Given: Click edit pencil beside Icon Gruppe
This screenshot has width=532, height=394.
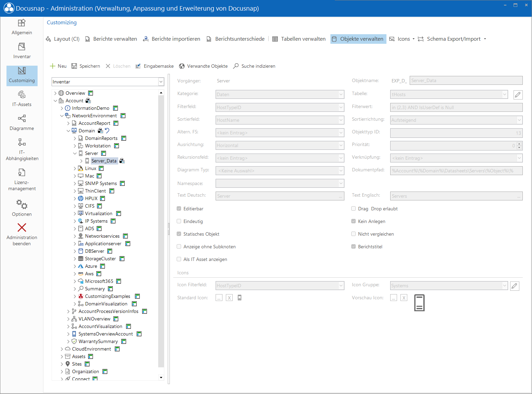Looking at the screenshot, I should (515, 286).
